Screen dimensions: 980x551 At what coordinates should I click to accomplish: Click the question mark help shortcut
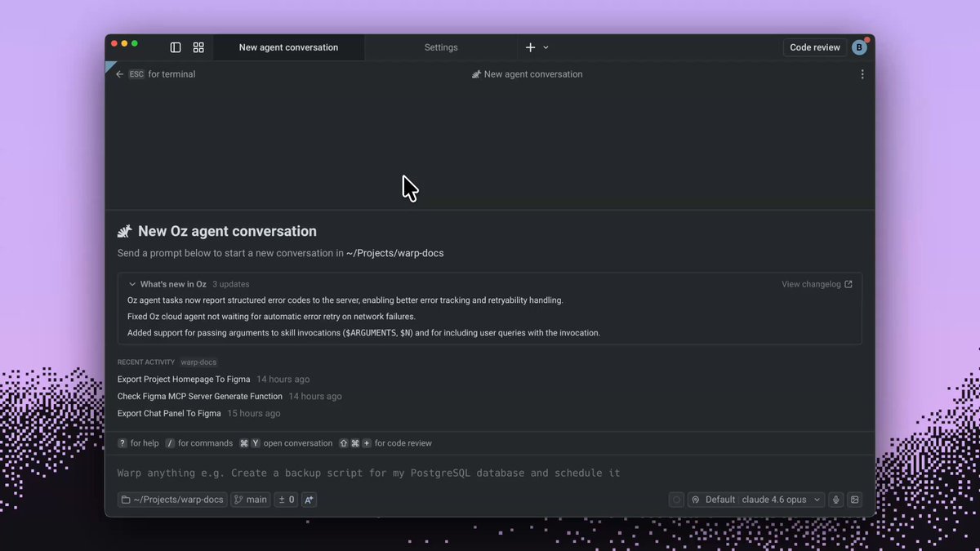pyautogui.click(x=122, y=443)
